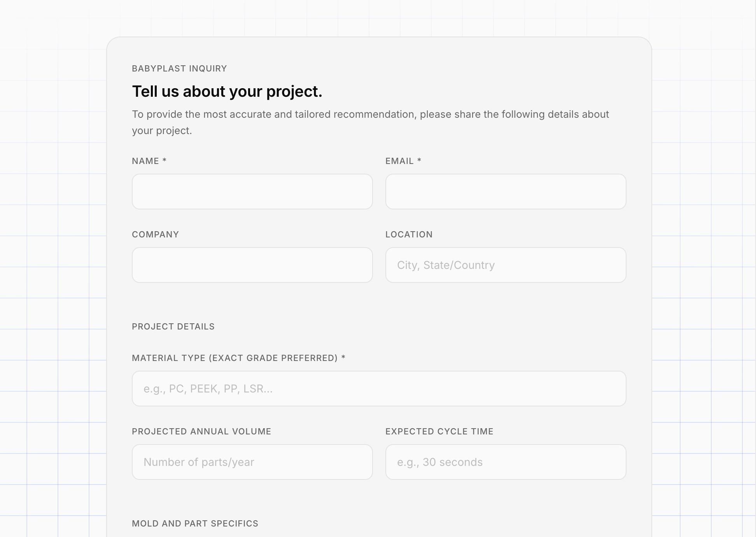
Task: Activate the Company input field
Action: 252,265
